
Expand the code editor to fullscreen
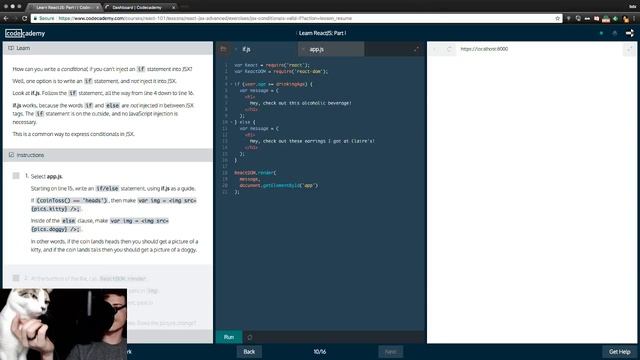pos(416,49)
